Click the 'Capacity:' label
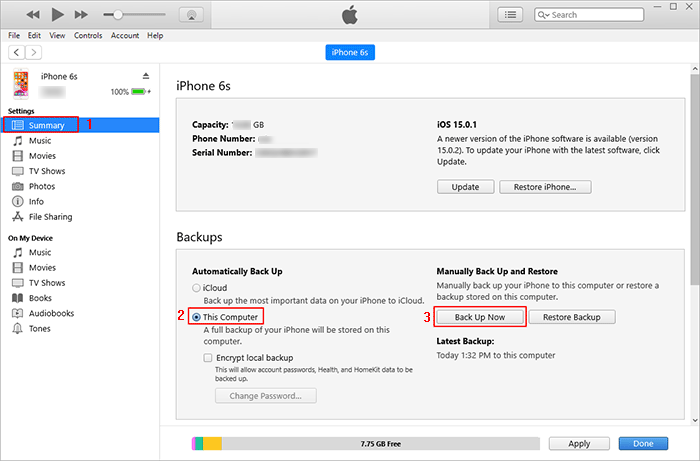The width and height of the screenshot is (700, 461). coord(210,125)
